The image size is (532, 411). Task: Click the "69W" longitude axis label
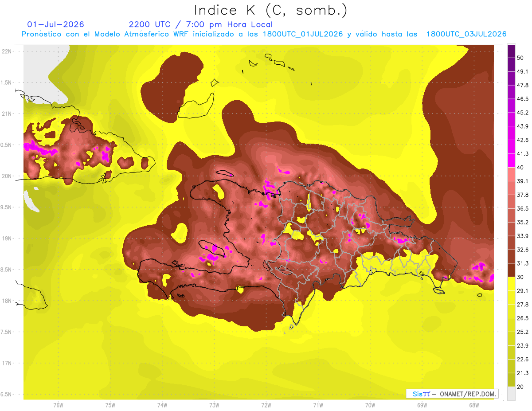pyautogui.click(x=422, y=406)
